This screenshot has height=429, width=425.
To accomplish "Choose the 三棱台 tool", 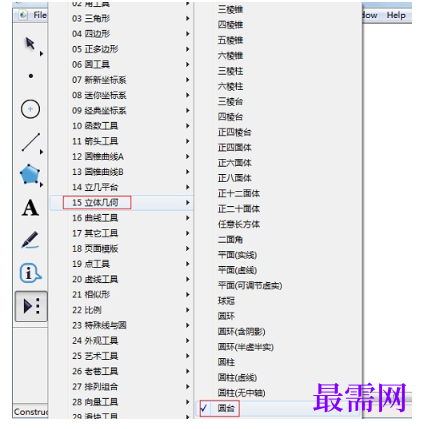I will (230, 102).
